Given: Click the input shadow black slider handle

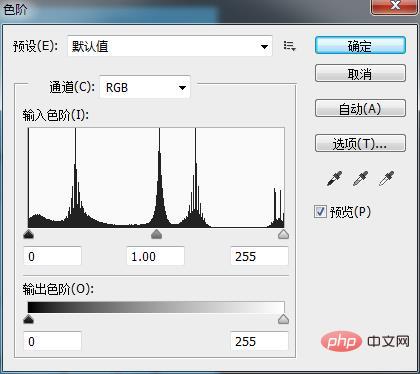Looking at the screenshot, I should pyautogui.click(x=29, y=234).
